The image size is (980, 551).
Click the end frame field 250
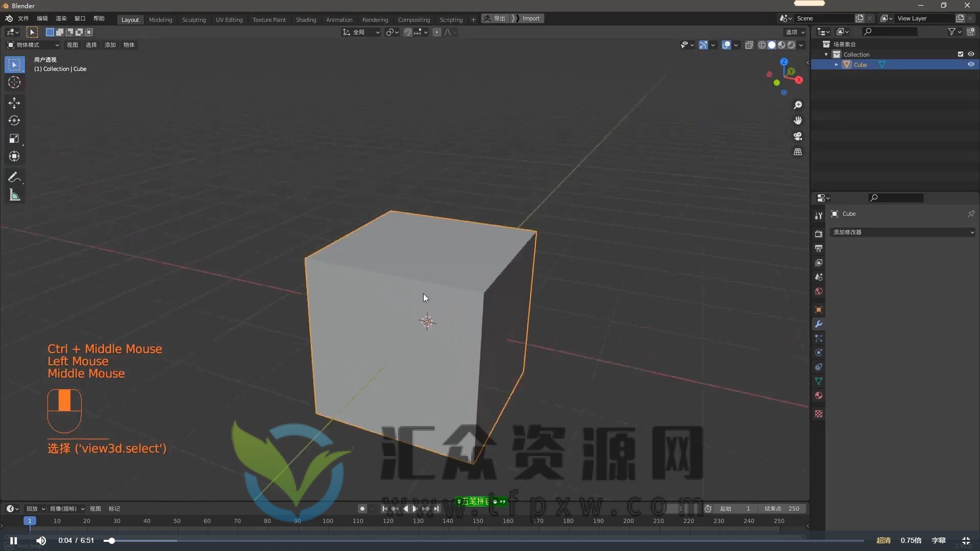[782, 509]
